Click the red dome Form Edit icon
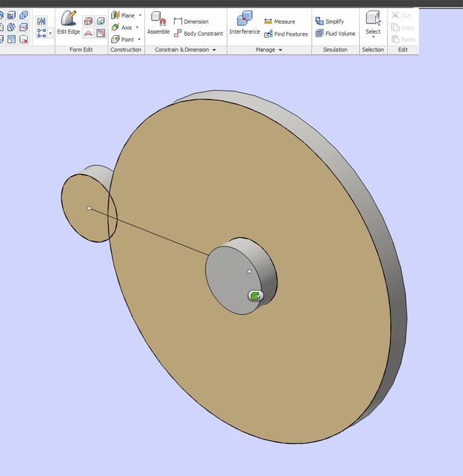 pos(88,33)
